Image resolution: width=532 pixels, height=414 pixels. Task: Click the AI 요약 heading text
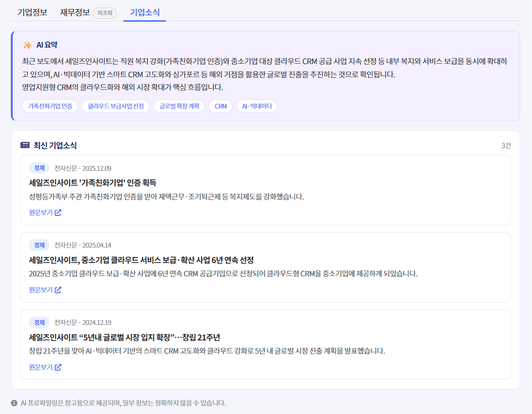47,45
